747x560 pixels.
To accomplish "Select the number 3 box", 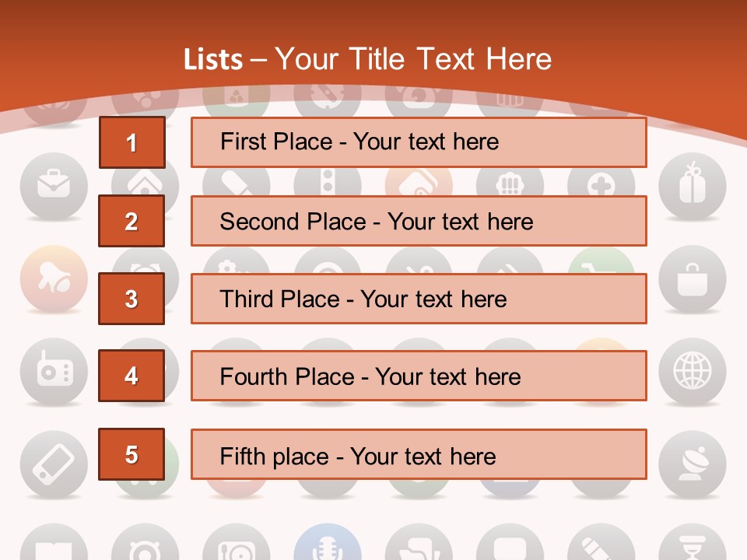I will [132, 299].
